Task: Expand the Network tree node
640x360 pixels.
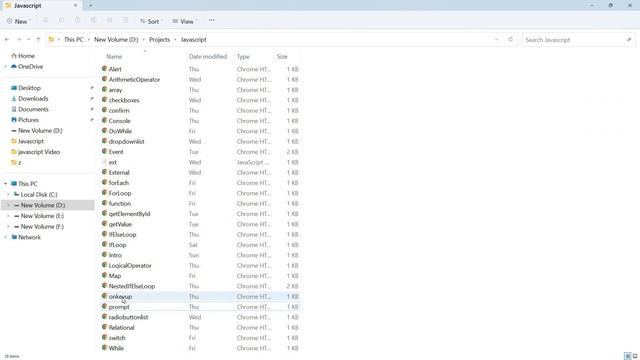Action: click(x=6, y=237)
